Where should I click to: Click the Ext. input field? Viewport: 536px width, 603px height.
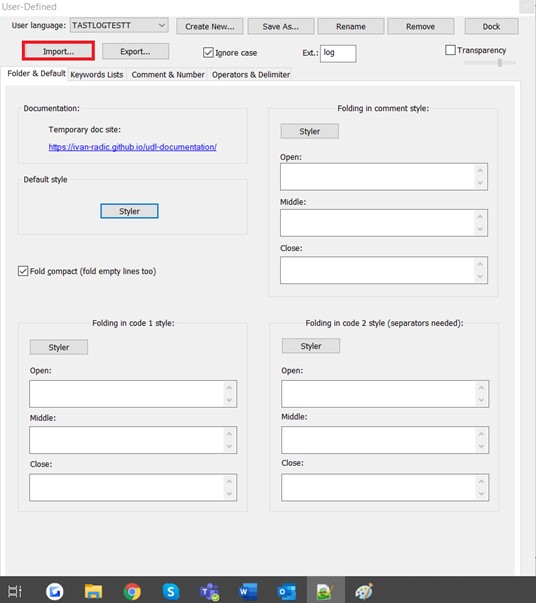point(338,53)
